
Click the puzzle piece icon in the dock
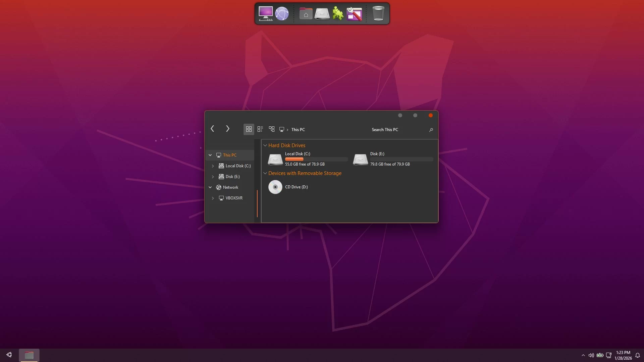click(x=338, y=14)
